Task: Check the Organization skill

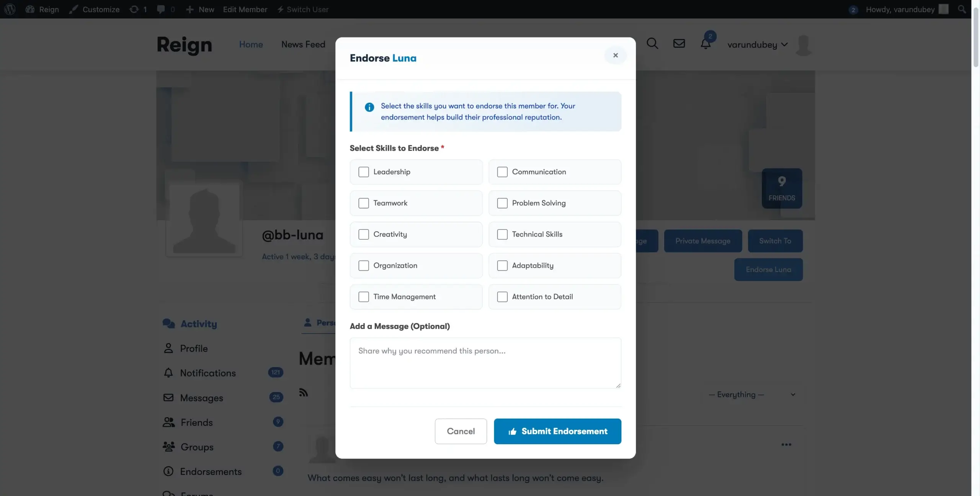Action: click(364, 265)
